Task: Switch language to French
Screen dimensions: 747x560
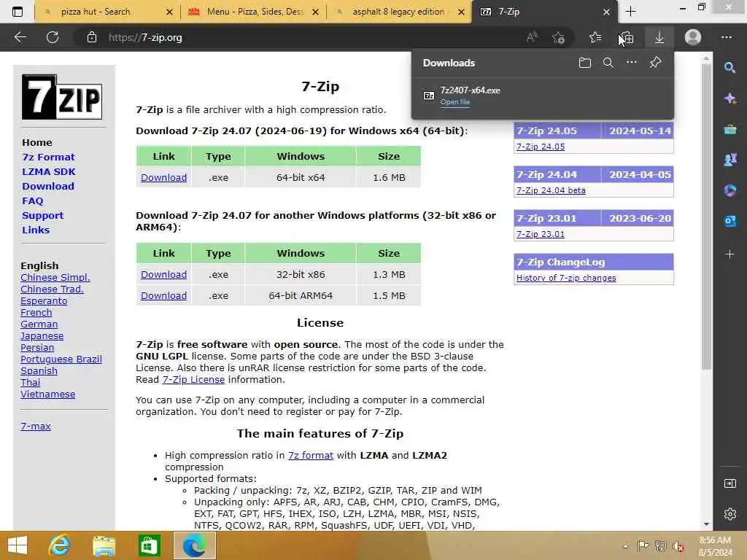Action: (x=36, y=313)
